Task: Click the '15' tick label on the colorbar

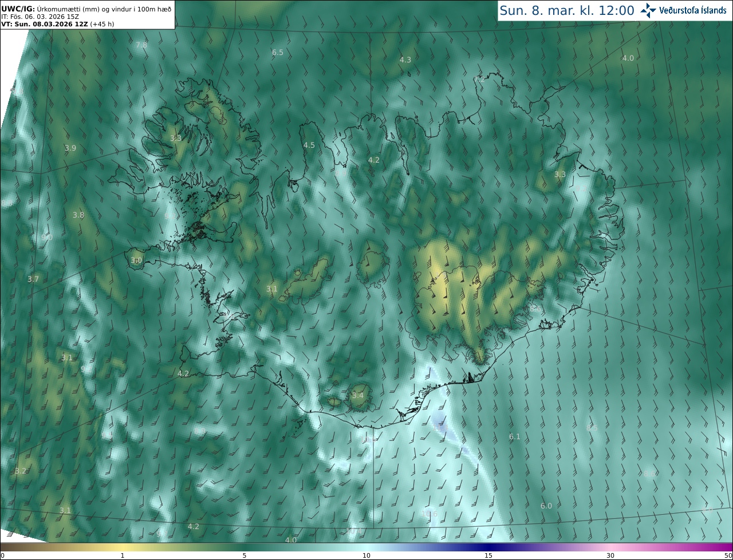Action: click(488, 555)
